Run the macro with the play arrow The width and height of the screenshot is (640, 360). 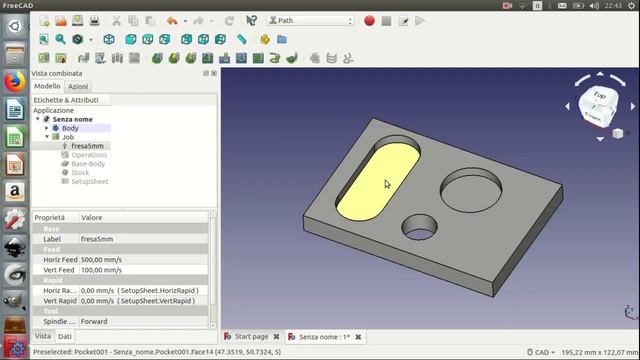(x=420, y=20)
